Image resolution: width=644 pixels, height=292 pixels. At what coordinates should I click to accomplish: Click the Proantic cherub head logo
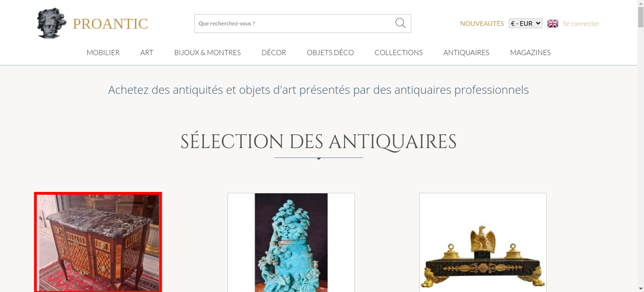coord(52,23)
